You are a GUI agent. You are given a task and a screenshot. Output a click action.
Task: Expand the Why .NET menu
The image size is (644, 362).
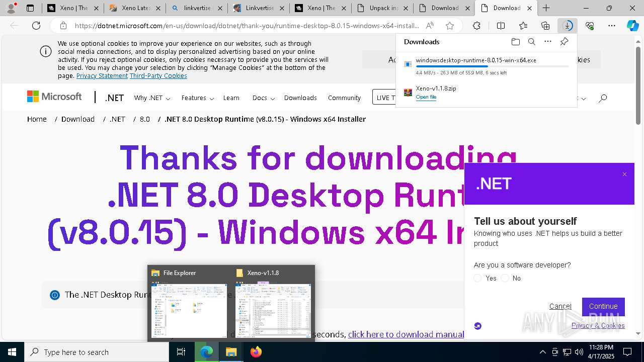coord(152,98)
